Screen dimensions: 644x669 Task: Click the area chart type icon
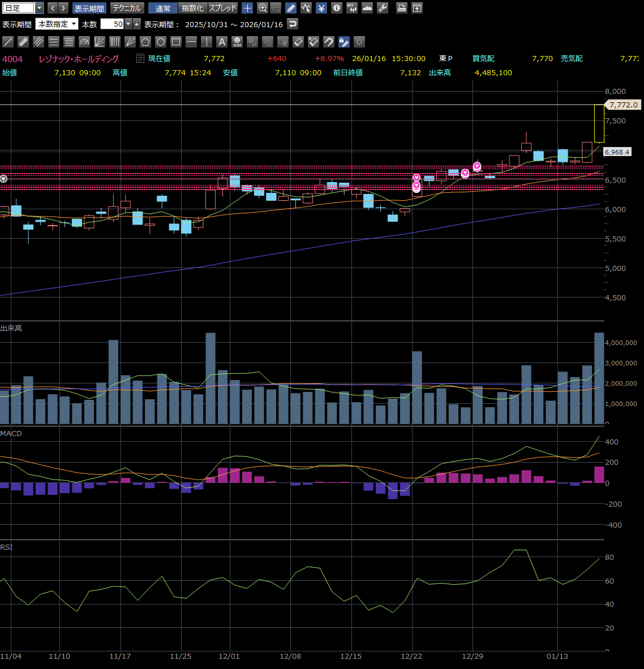[x=367, y=8]
